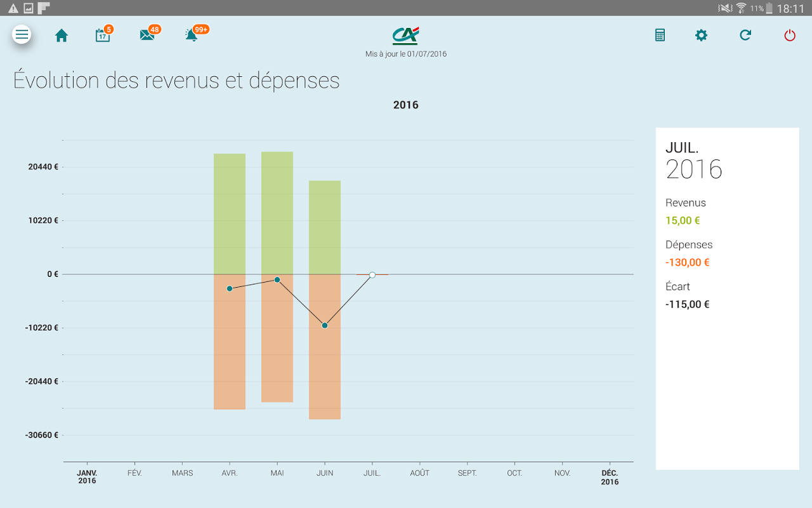Open the mail envelope with 48 messages
This screenshot has height=508, width=812.
tap(149, 34)
